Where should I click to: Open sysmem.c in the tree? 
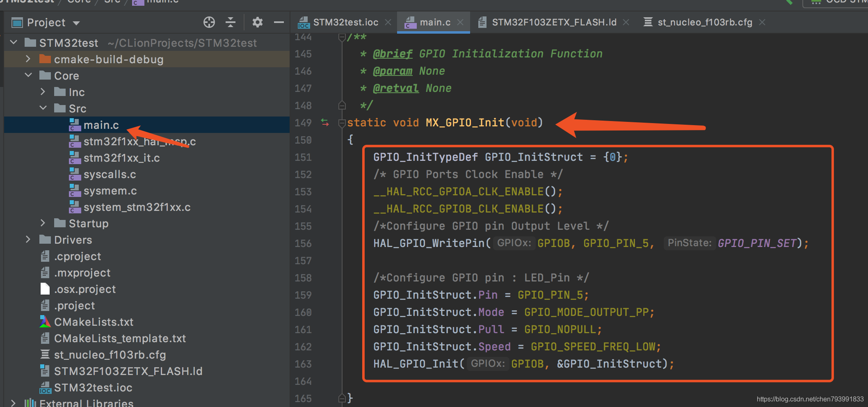tap(110, 191)
